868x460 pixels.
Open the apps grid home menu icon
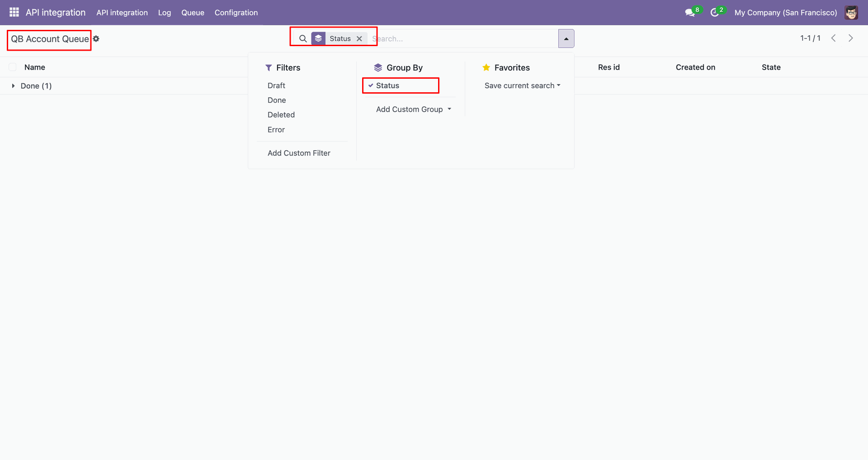(14, 12)
